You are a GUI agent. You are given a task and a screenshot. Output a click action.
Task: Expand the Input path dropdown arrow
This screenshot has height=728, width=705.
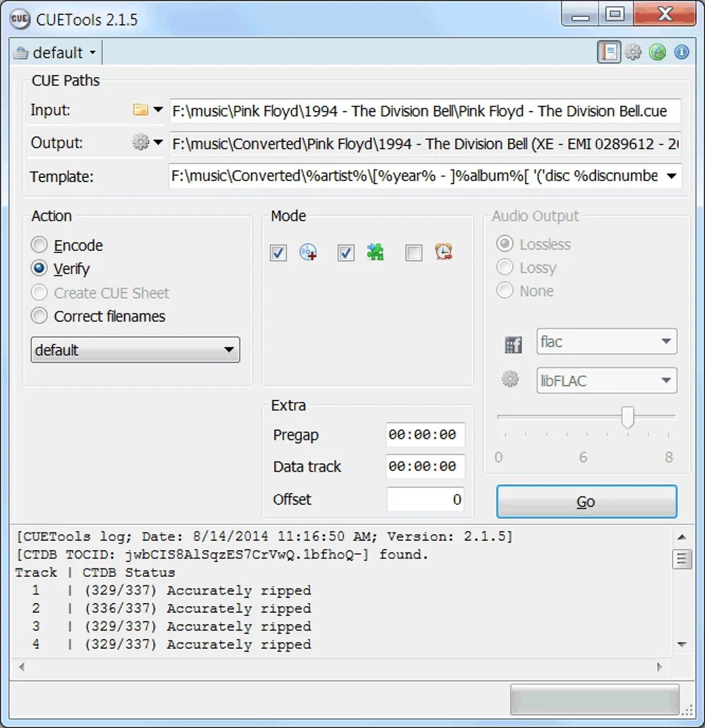click(158, 110)
